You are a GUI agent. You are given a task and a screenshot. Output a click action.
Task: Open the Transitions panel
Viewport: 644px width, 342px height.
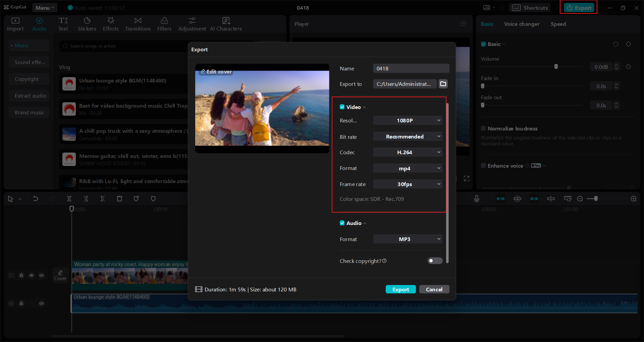pos(138,24)
